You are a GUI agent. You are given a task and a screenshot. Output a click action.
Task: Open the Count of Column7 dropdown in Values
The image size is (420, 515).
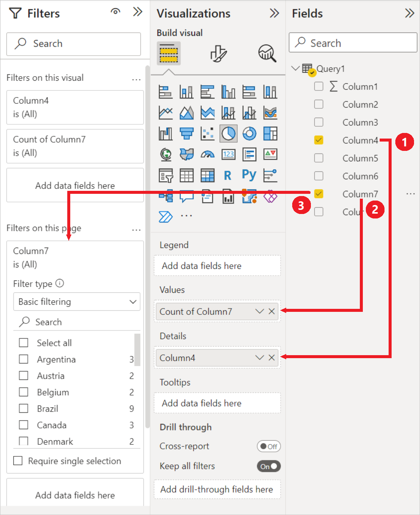tap(259, 311)
